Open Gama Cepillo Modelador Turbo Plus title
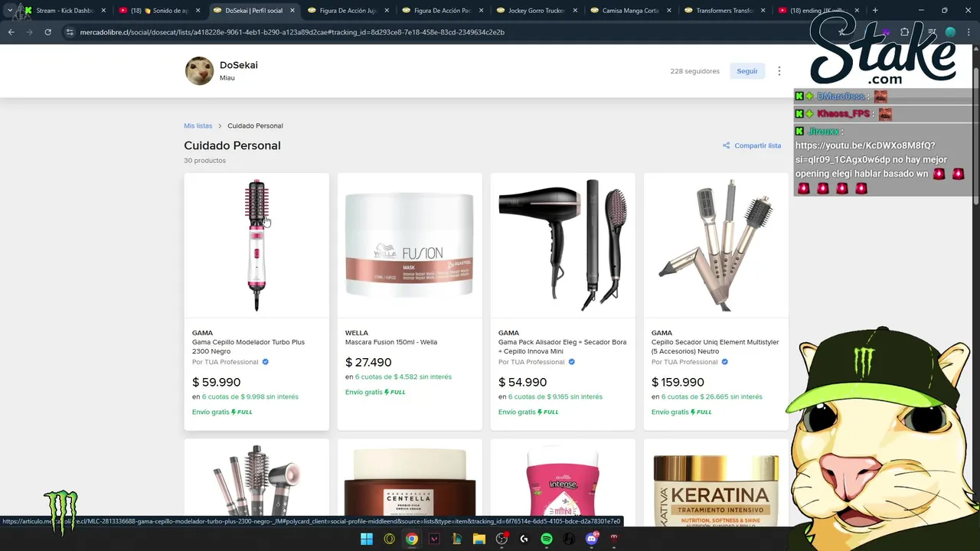The width and height of the screenshot is (980, 551). click(x=248, y=347)
